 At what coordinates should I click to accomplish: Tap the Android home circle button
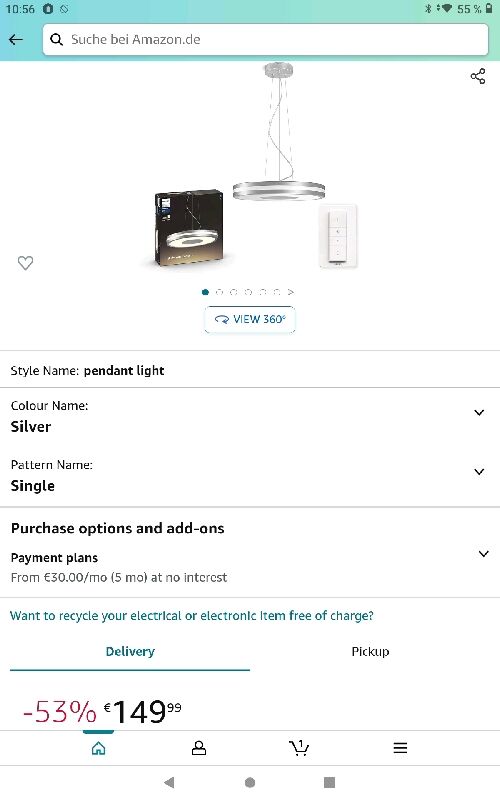coord(250,782)
